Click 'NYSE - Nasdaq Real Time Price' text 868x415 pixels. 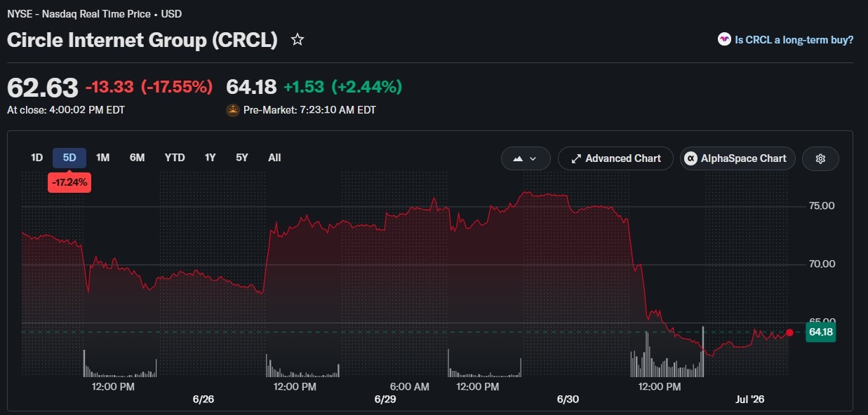point(79,13)
